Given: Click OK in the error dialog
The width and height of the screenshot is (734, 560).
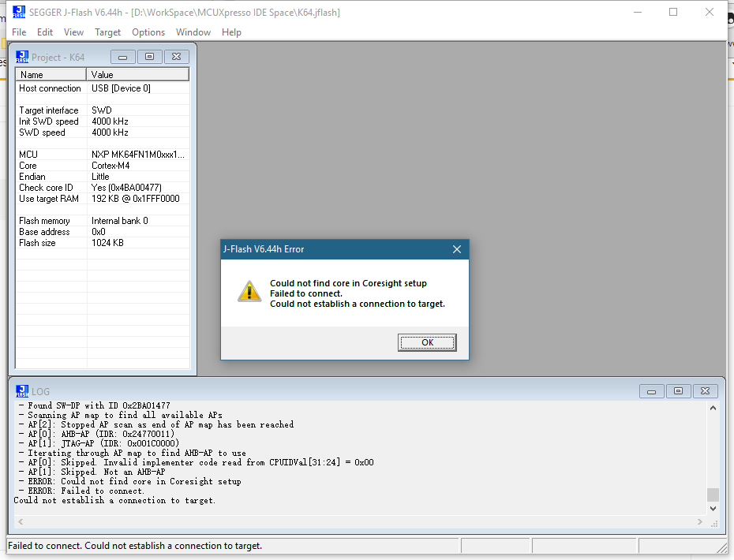Looking at the screenshot, I should pyautogui.click(x=427, y=342).
